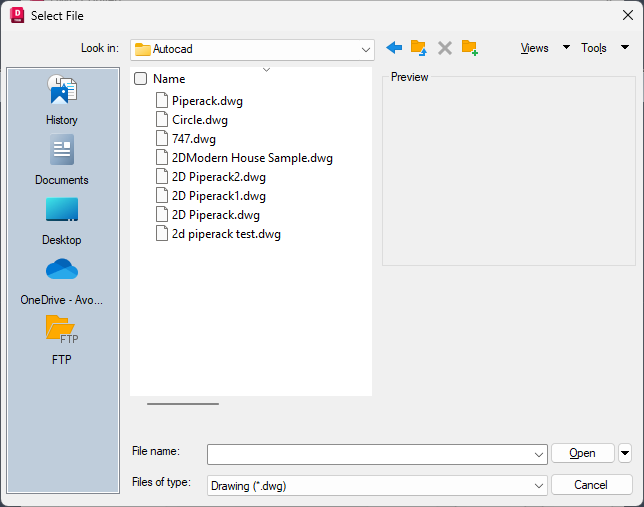Open OneDrive shortcut in Places list
Screen dimensions: 644x507
(x=62, y=282)
